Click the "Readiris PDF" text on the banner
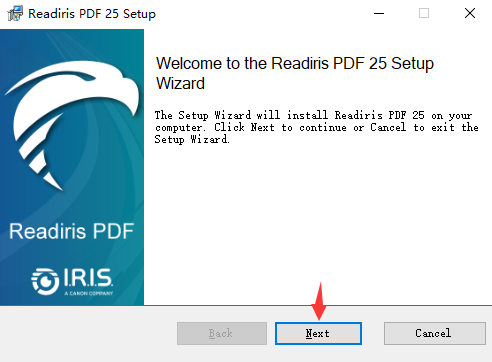Screen dimensions: 492x362 tap(71, 231)
